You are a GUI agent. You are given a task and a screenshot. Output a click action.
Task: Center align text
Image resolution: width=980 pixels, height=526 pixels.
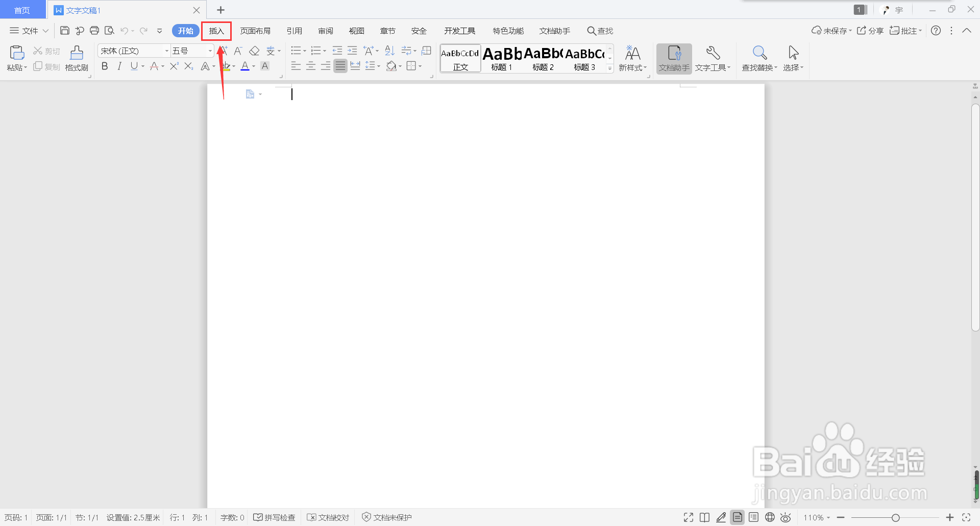pyautogui.click(x=311, y=66)
